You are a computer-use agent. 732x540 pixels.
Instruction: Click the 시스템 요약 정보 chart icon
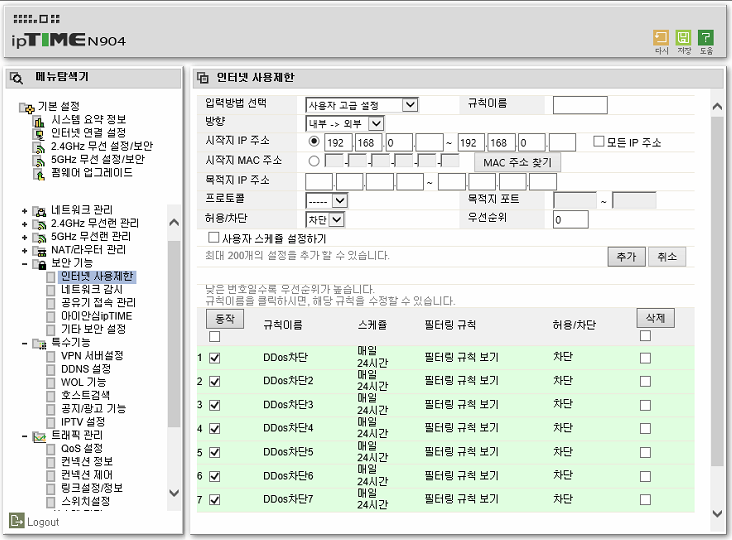(x=39, y=121)
